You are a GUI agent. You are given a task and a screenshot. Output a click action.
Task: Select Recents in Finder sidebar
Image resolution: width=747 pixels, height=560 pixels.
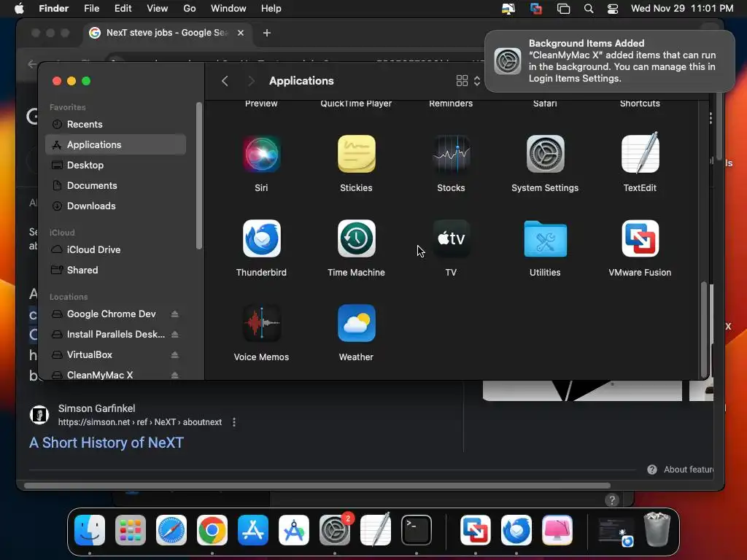116,124
